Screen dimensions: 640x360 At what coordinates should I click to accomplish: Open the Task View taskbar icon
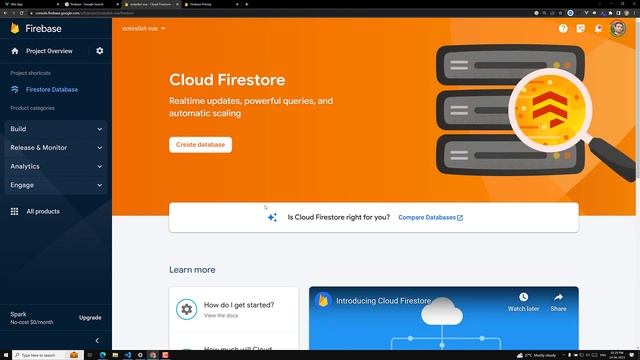tap(90, 355)
